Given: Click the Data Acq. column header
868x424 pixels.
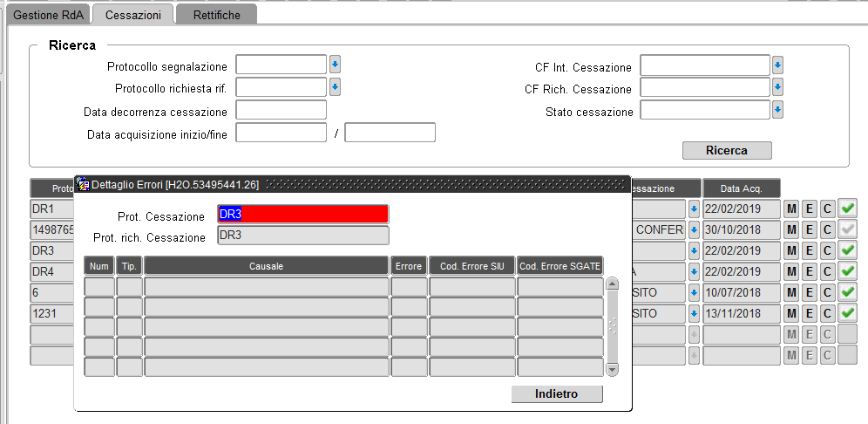Looking at the screenshot, I should pyautogui.click(x=742, y=188).
